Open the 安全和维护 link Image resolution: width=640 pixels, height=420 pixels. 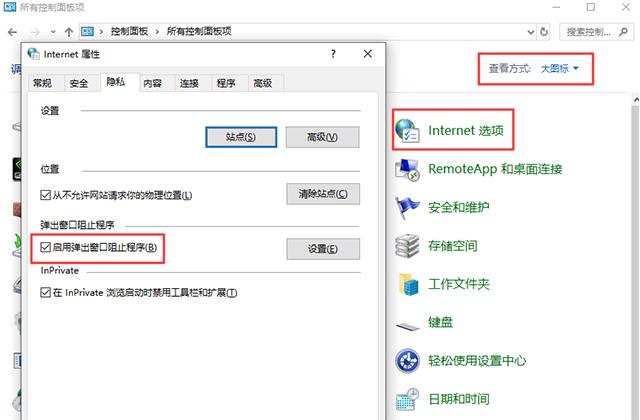(x=458, y=207)
